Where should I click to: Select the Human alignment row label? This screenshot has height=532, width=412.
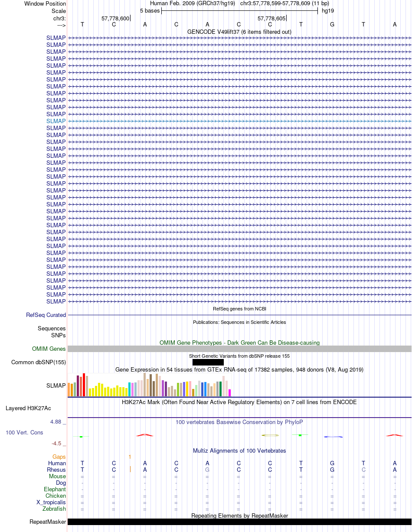click(x=57, y=463)
